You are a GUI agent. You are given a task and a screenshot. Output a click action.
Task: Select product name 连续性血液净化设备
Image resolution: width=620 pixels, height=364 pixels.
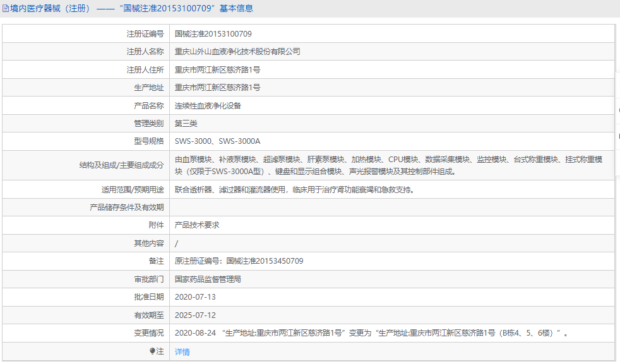[x=208, y=105]
